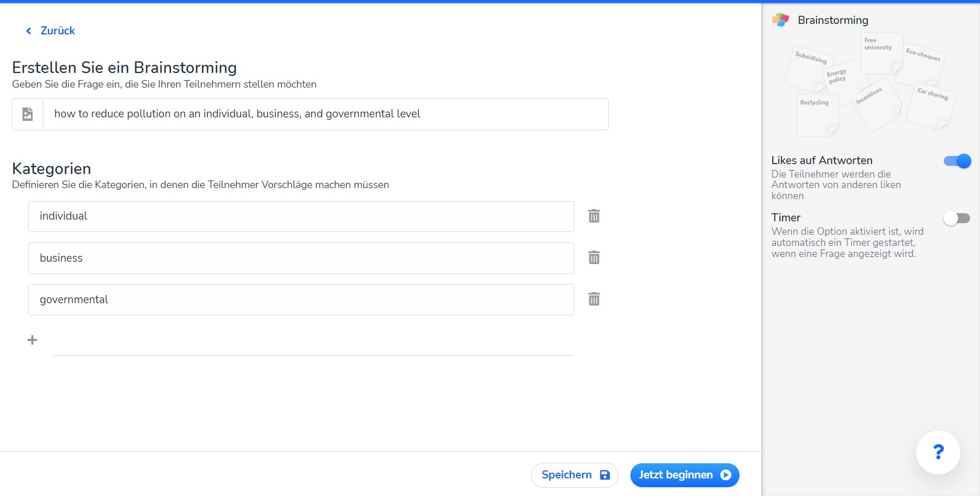Edit the governmental category field

coord(301,300)
